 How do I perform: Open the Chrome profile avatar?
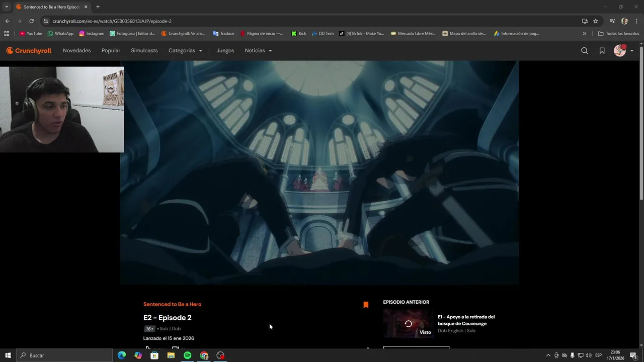point(624,21)
